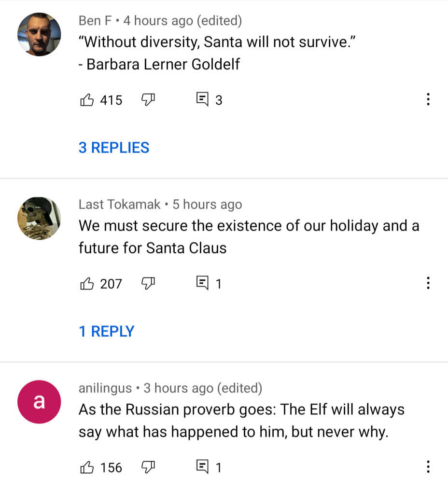Screen dimensions: 448x494
Task: Expand the 1 REPLY thread
Action: coord(107,331)
